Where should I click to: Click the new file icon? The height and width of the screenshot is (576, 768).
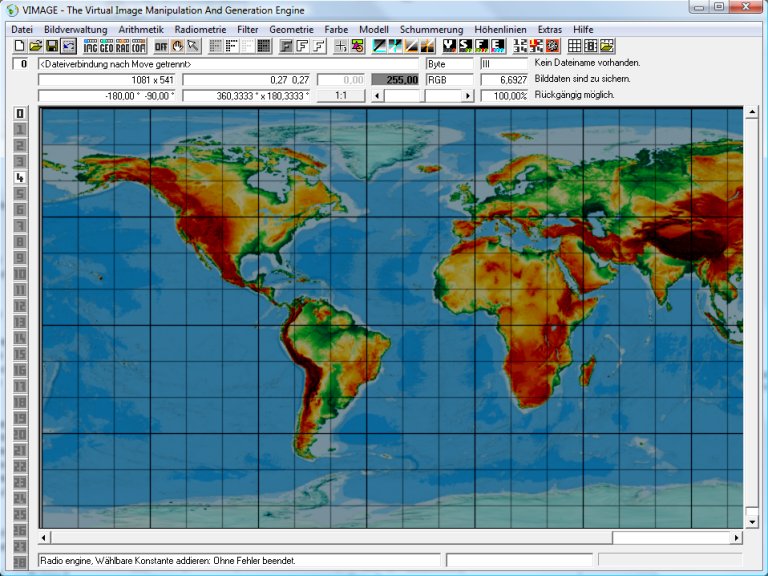[x=20, y=46]
